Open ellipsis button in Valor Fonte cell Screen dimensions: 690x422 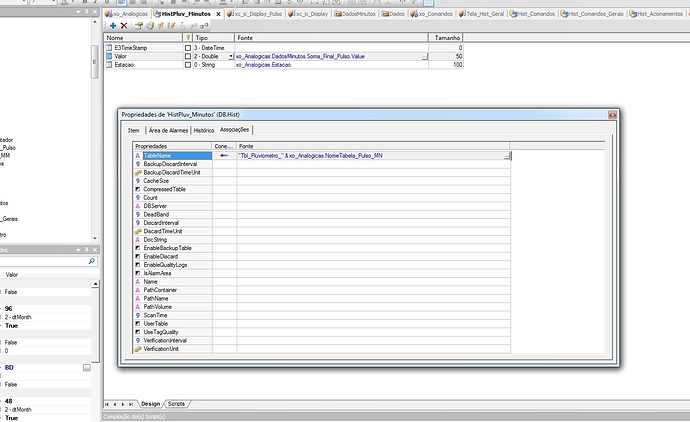point(424,56)
